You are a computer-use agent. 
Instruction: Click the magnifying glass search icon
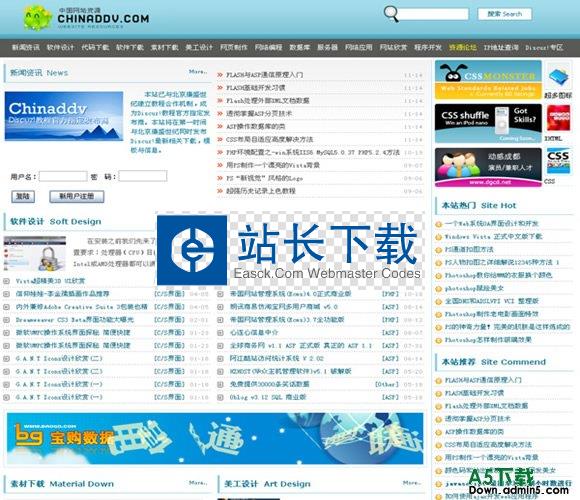[x=391, y=14]
